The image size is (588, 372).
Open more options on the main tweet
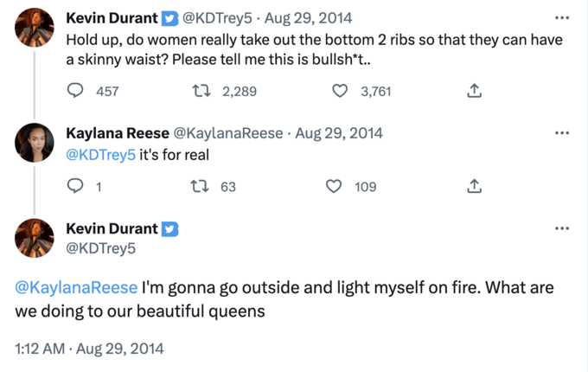562,228
